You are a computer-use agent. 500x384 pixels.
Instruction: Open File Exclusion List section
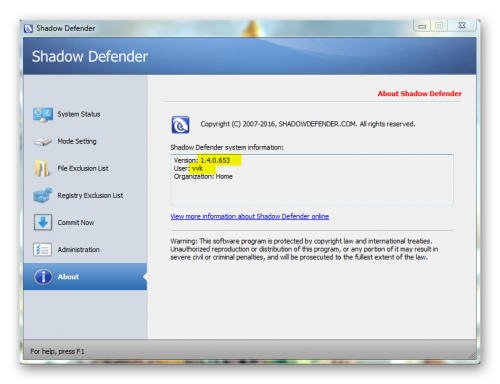pyautogui.click(x=83, y=168)
